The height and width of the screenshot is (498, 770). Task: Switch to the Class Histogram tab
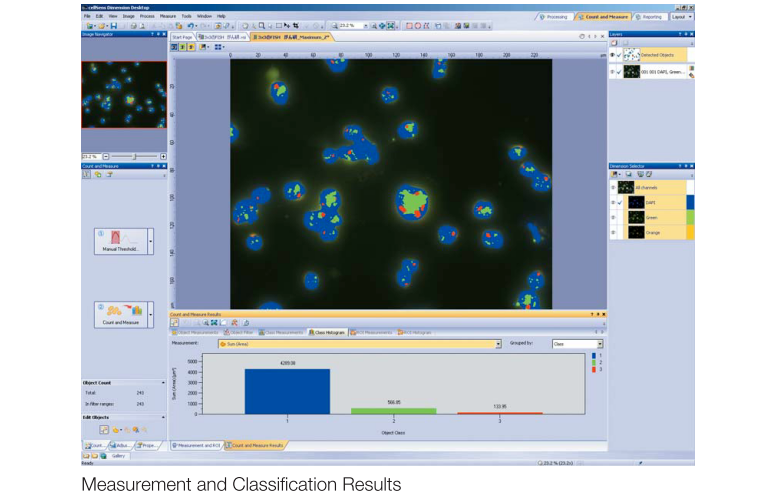coord(325,332)
